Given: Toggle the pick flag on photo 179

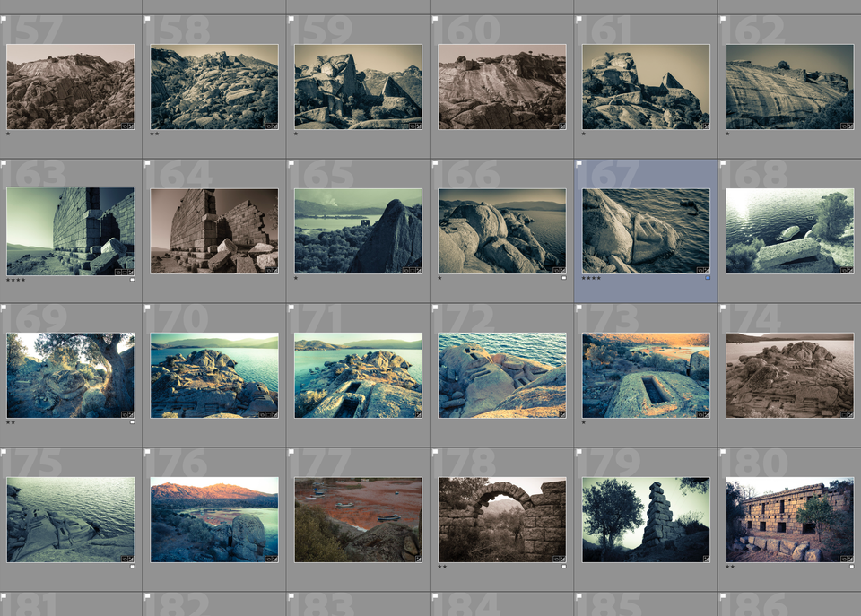Looking at the screenshot, I should [x=578, y=453].
